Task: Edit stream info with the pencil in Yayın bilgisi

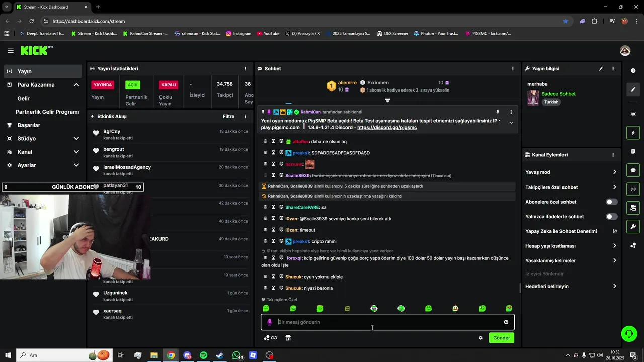Action: coord(601,69)
